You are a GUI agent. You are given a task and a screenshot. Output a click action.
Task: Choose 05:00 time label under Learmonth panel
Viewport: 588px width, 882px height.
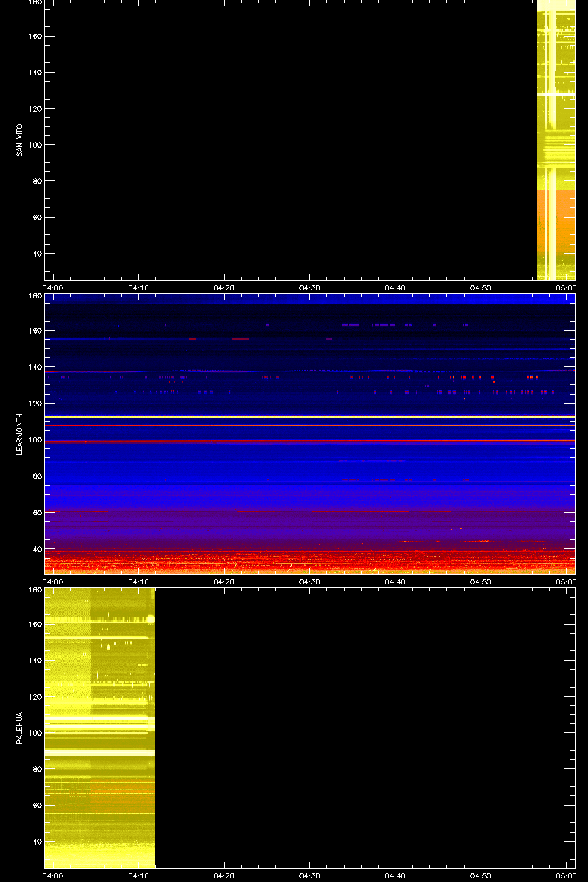(566, 581)
